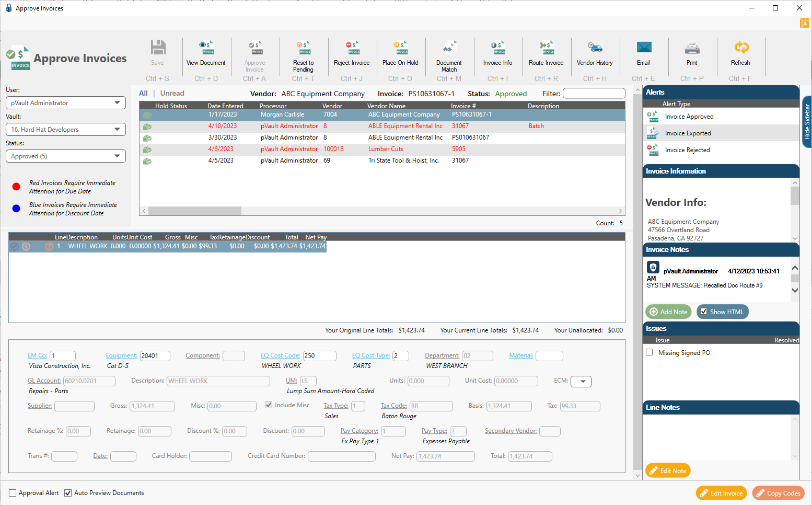Click the Equipment link label
Viewport: 812px width, 506px height.
121,355
